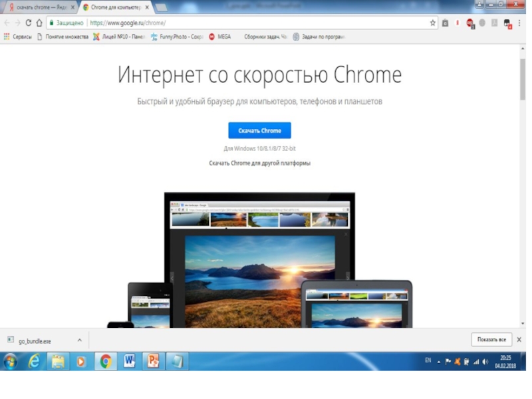Click the Action Center flag tray icon
This screenshot has height=399, width=532.
click(x=448, y=362)
